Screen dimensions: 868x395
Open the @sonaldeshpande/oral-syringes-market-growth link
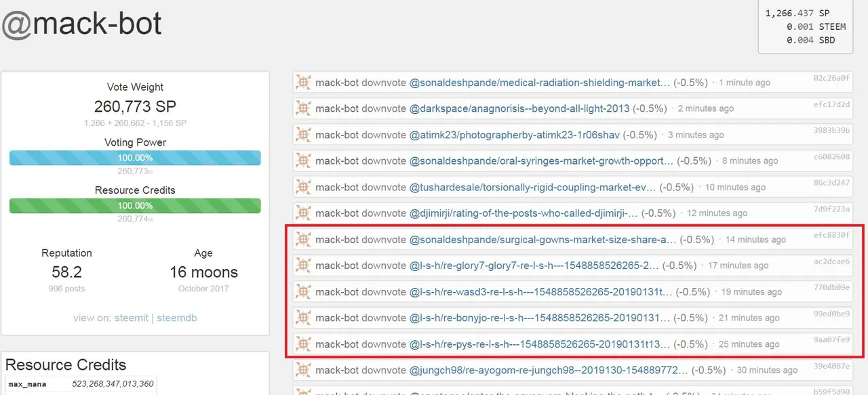pyautogui.click(x=541, y=161)
